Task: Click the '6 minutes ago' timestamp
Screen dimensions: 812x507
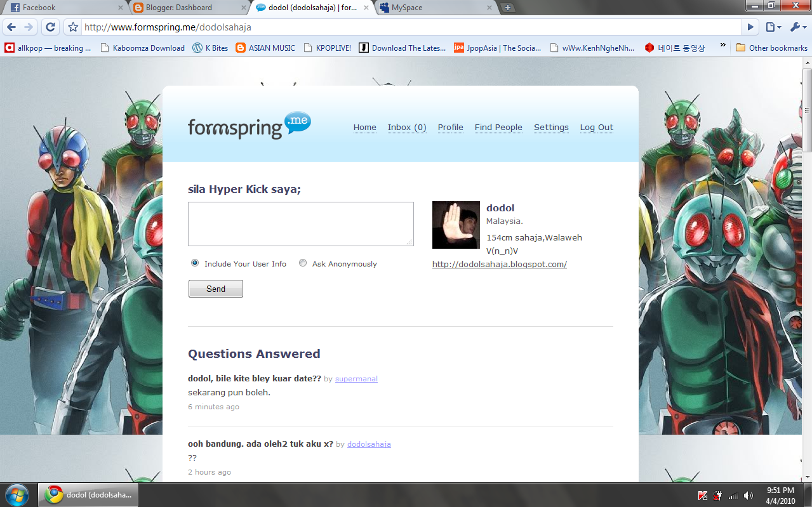Action: click(213, 407)
